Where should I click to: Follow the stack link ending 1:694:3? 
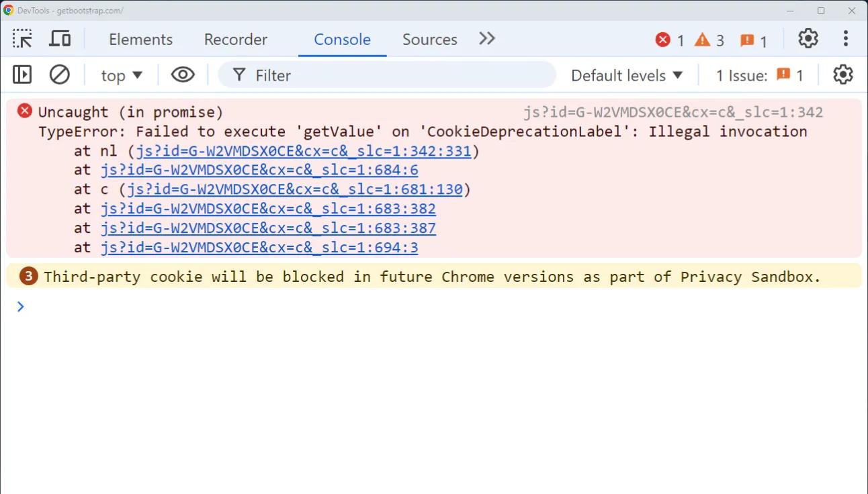tap(259, 248)
